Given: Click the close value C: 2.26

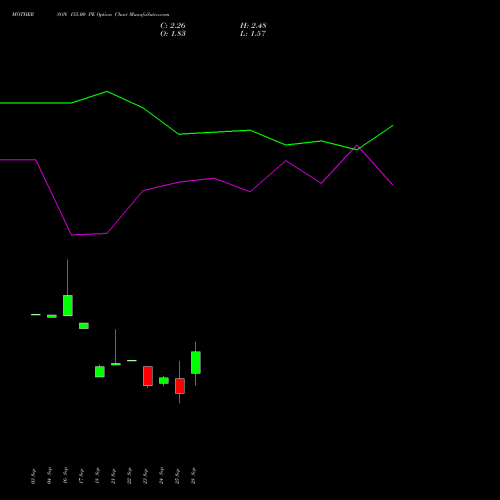Looking at the screenshot, I should (x=173, y=26).
